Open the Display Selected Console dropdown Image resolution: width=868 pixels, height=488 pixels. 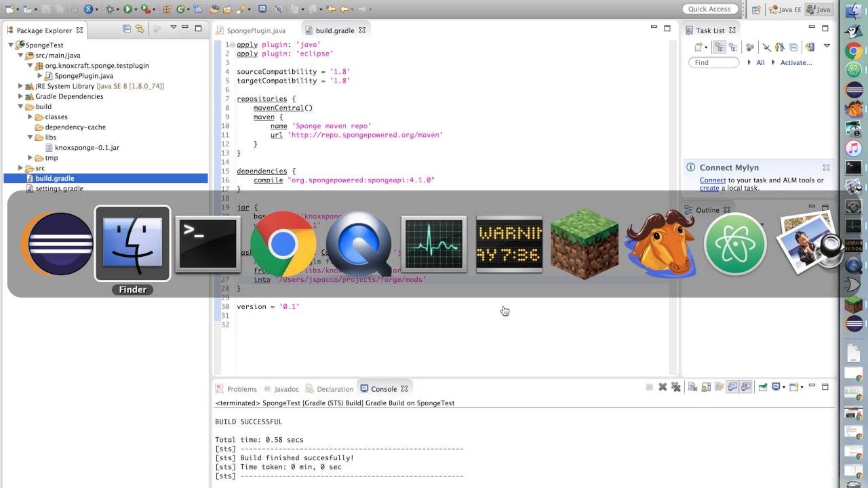[784, 387]
